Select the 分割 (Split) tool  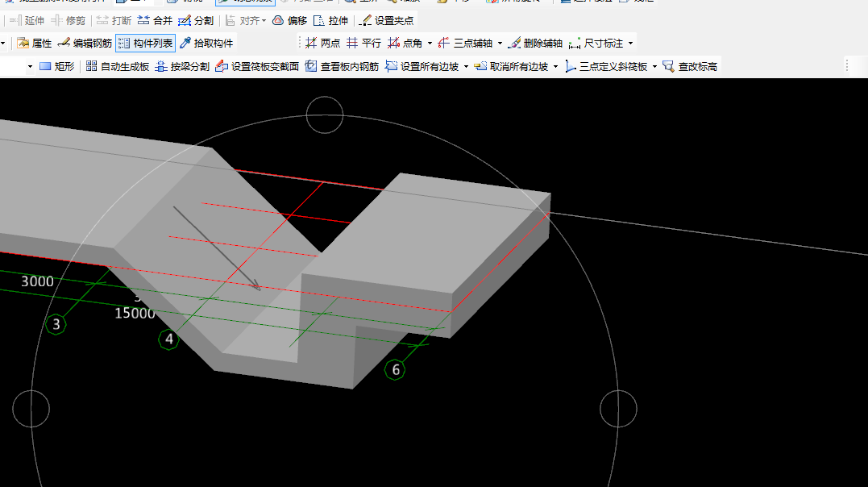(196, 20)
